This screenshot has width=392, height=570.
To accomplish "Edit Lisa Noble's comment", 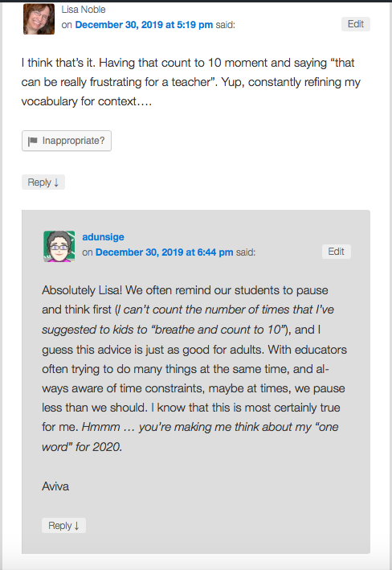I will (356, 24).
